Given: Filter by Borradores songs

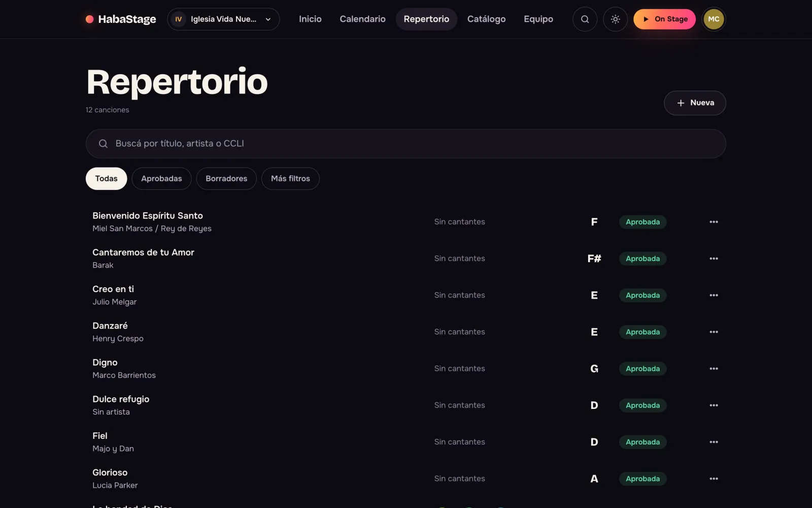Looking at the screenshot, I should 226,179.
